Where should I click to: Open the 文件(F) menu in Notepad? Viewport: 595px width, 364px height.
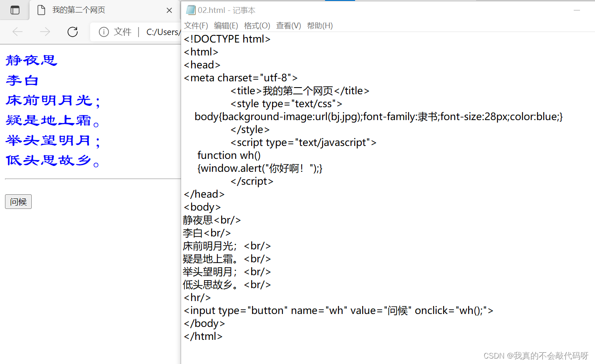point(196,26)
